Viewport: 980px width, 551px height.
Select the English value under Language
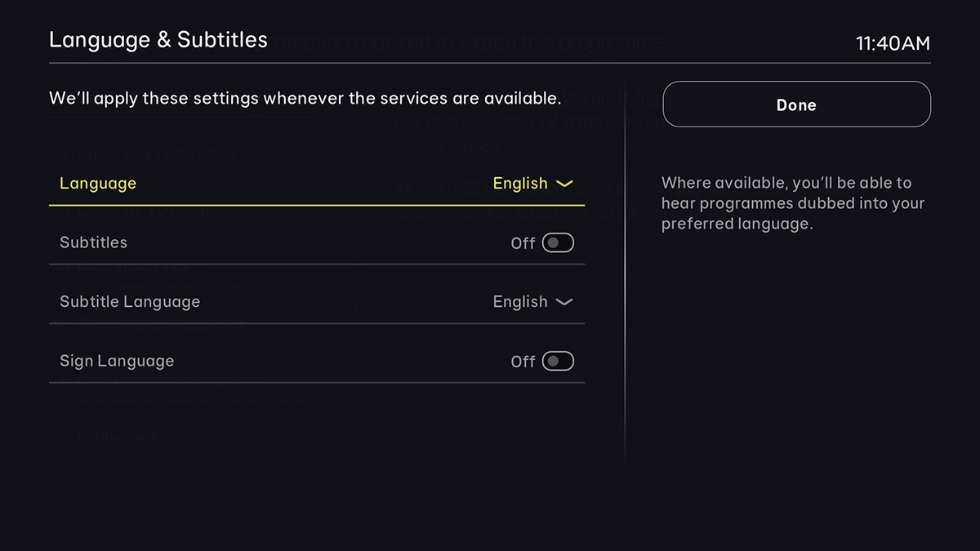coord(520,184)
